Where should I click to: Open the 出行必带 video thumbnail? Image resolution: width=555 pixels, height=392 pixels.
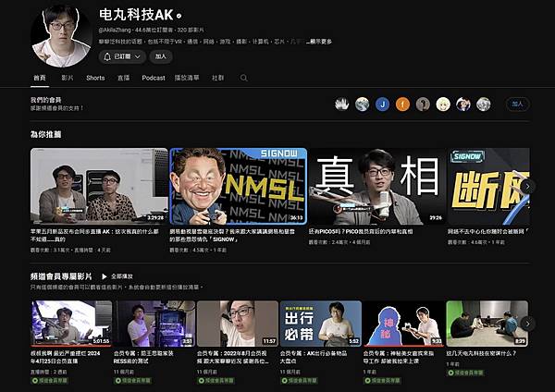pos(321,324)
